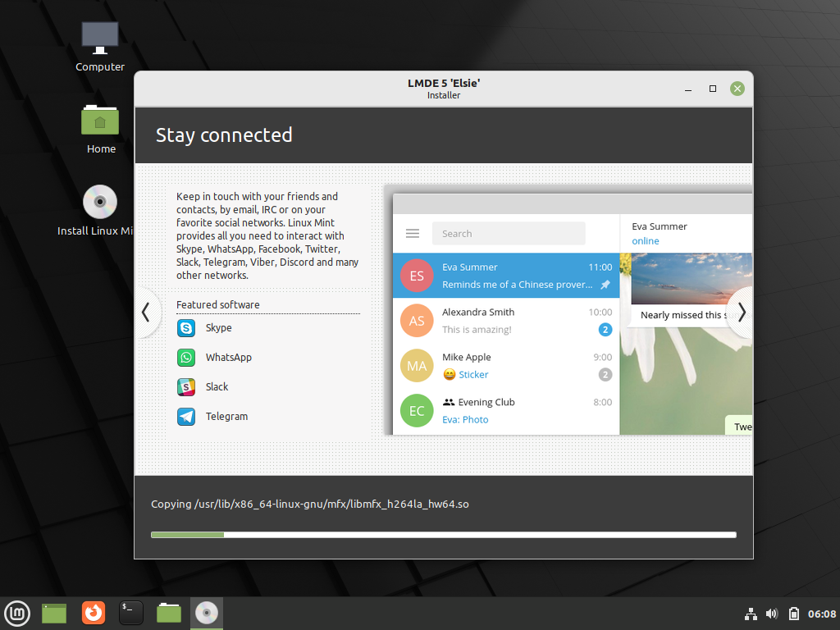Click the Featured software heading

pyautogui.click(x=218, y=305)
